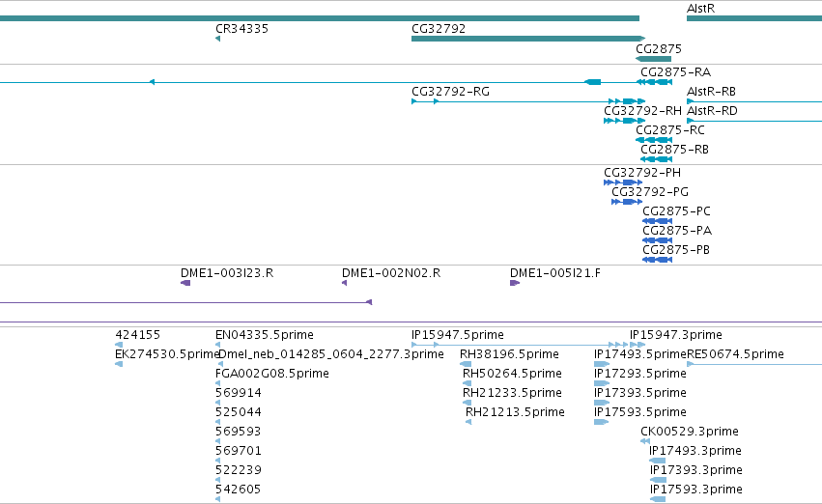Select the 522239 feature label
Viewport: 822px width, 504px height.
(x=239, y=470)
